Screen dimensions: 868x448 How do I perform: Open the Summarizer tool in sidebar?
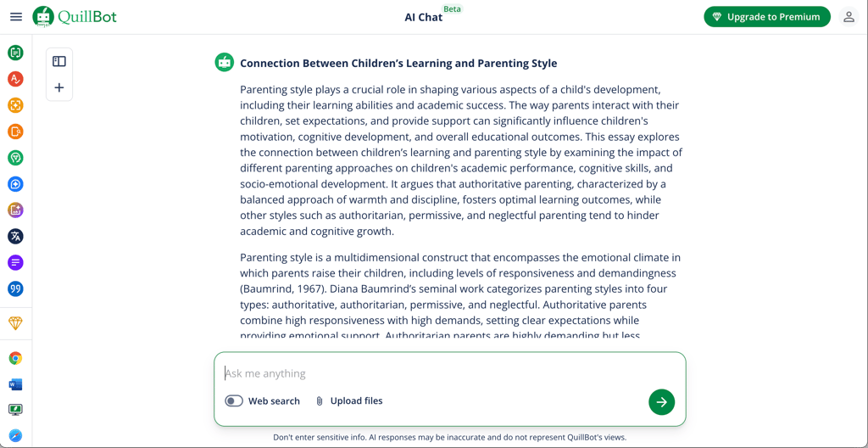point(15,263)
